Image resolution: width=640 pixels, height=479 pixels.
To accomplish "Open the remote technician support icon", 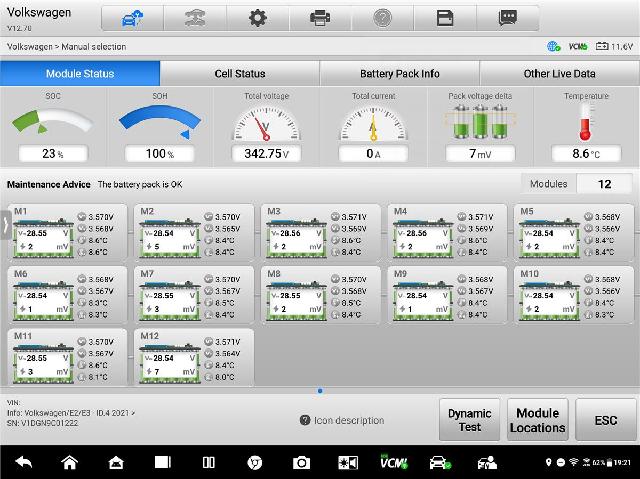I will point(487,463).
